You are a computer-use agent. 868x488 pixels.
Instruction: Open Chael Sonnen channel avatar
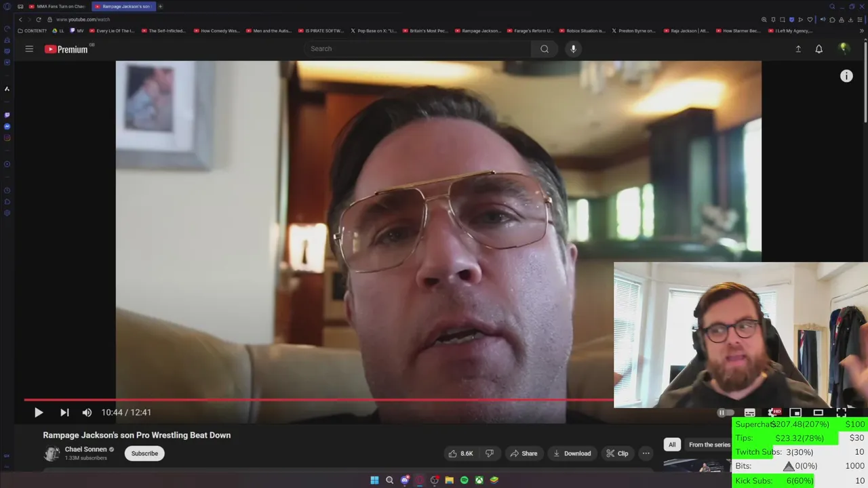click(x=52, y=453)
